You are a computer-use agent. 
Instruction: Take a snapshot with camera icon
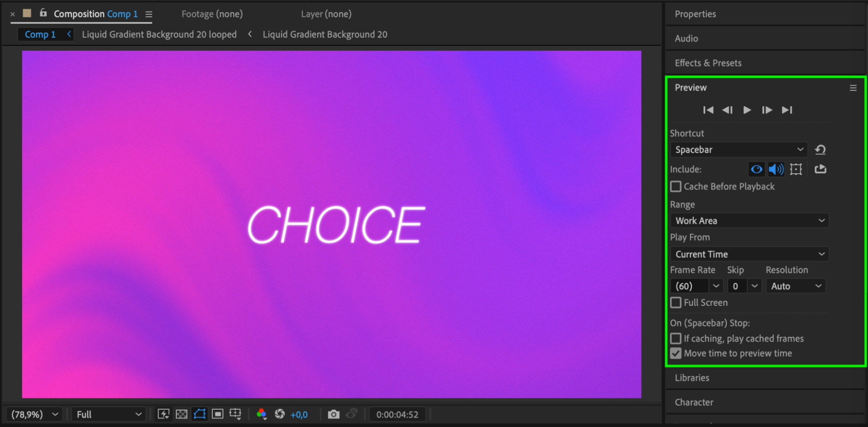[x=333, y=414]
